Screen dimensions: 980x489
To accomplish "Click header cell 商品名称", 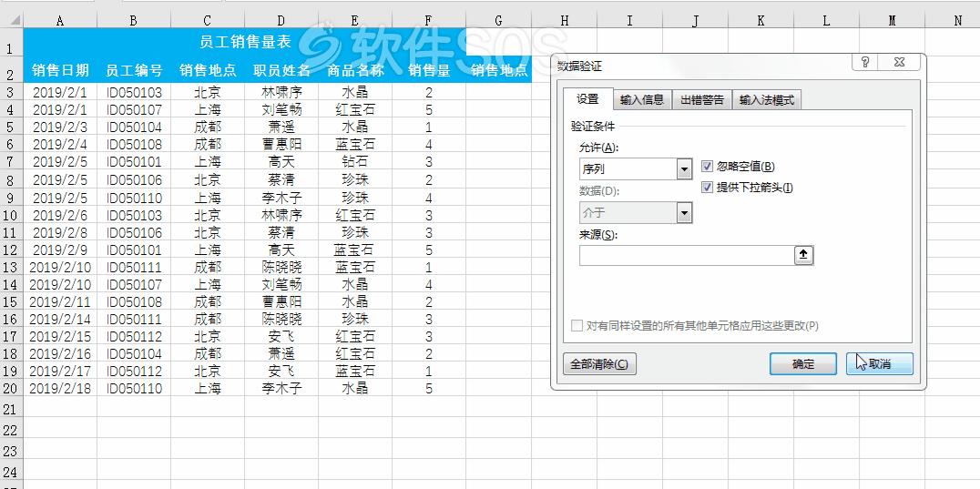I will (355, 70).
